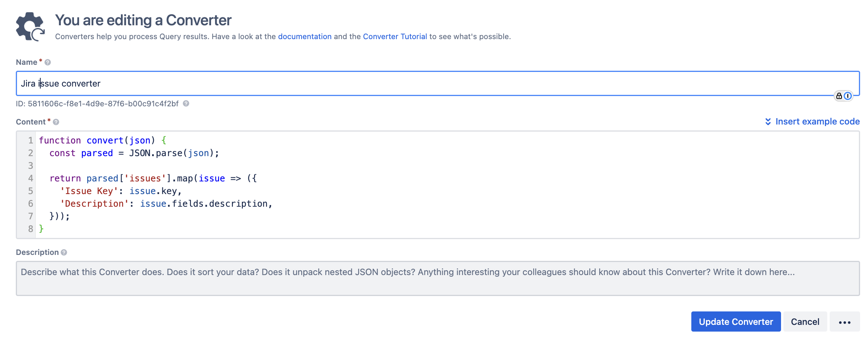Focus the Name field containing Jira issue converter
The image size is (868, 347).
(395, 84)
